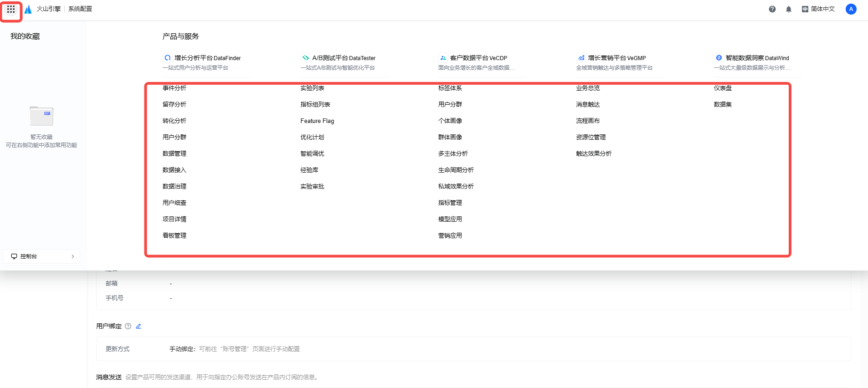Click the 系统配置 title in header

[80, 9]
